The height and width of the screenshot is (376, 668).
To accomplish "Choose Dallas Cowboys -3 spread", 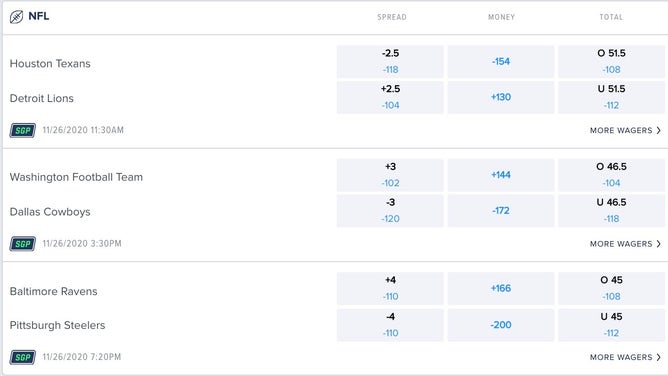I will pos(390,211).
